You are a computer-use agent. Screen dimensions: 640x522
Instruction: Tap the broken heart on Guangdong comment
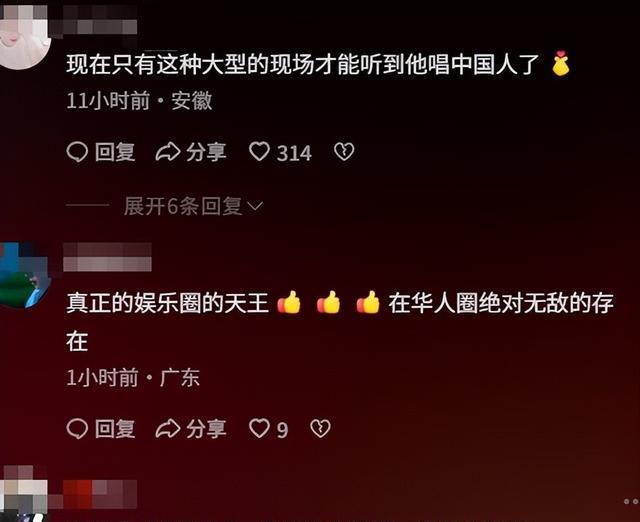click(320, 428)
